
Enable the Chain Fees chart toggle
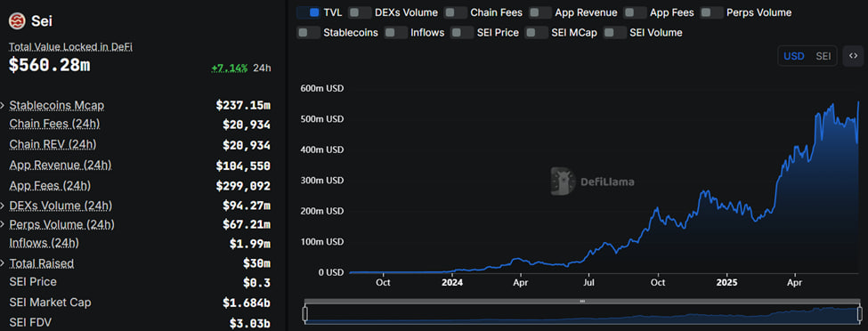pyautogui.click(x=456, y=12)
